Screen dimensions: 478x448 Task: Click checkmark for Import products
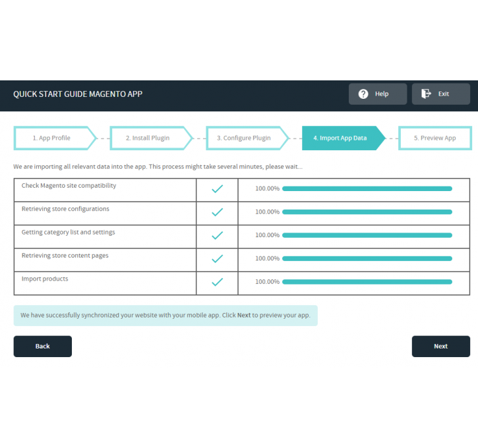pos(218,282)
